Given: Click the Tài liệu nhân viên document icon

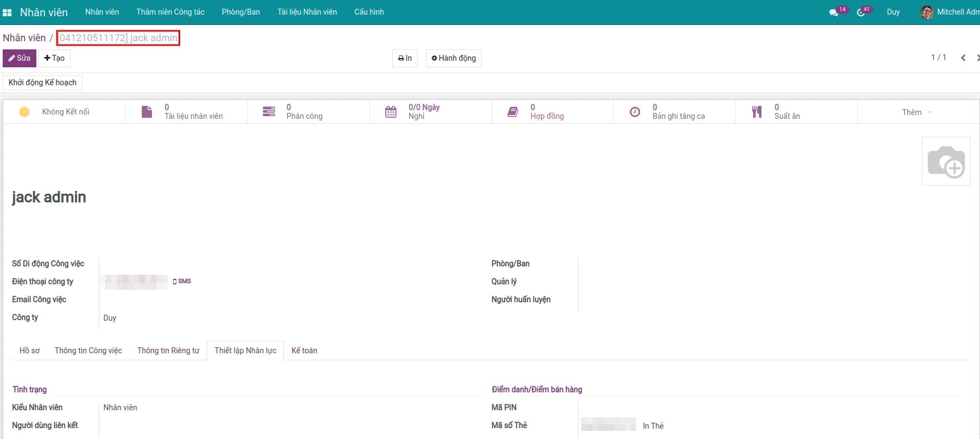Looking at the screenshot, I should pyautogui.click(x=147, y=112).
